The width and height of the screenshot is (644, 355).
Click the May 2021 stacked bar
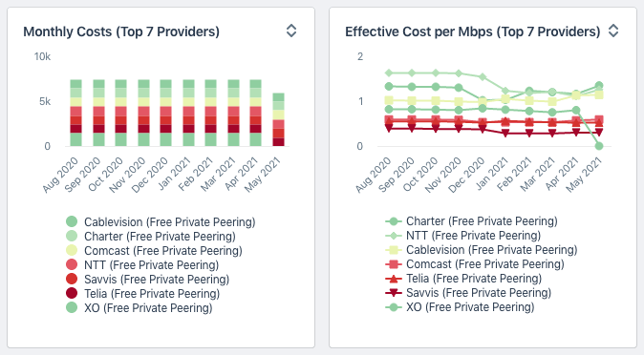pos(278,119)
